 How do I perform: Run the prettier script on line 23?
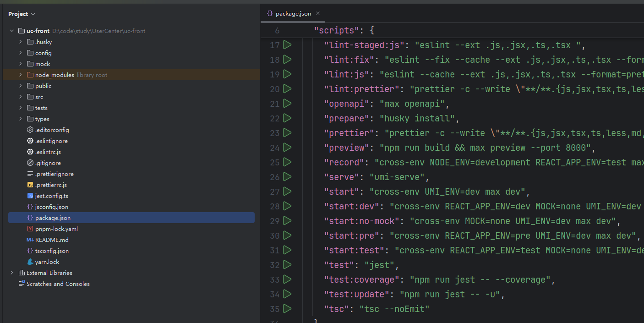(x=287, y=133)
